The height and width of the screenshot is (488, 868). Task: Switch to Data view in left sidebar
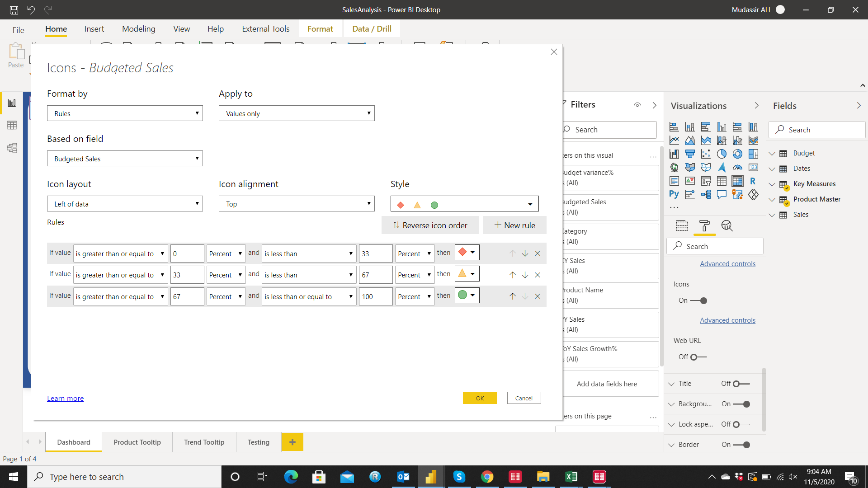12,125
